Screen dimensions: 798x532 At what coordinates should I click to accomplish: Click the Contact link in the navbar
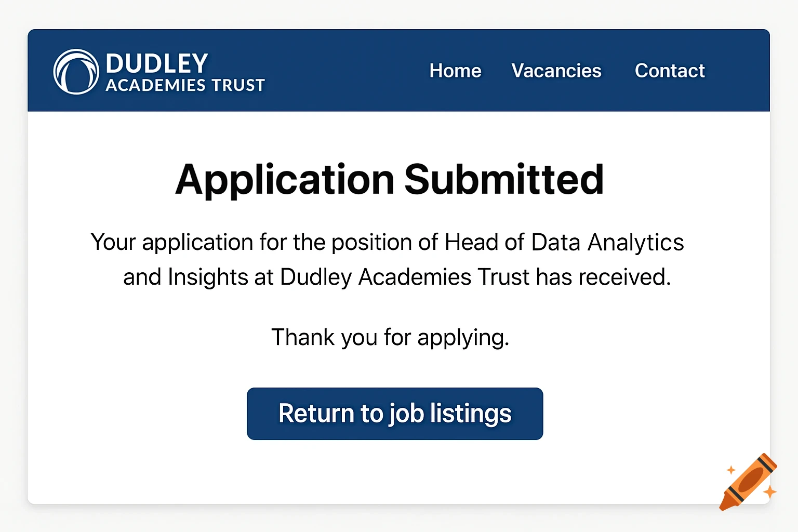(x=670, y=71)
